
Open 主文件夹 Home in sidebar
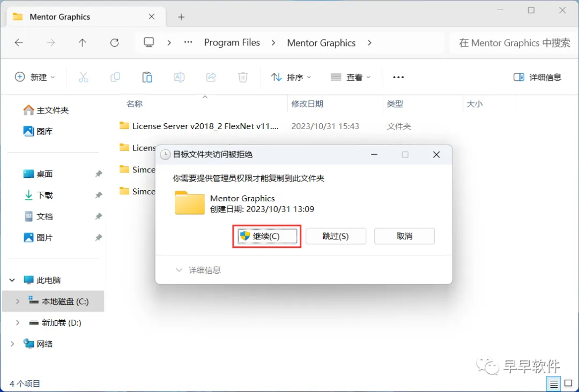[46, 110]
